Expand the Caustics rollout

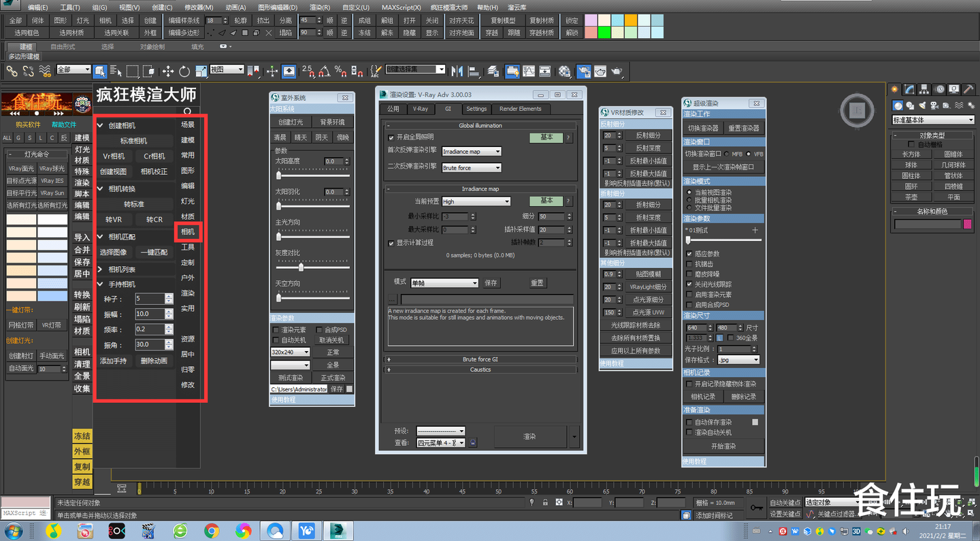(480, 370)
